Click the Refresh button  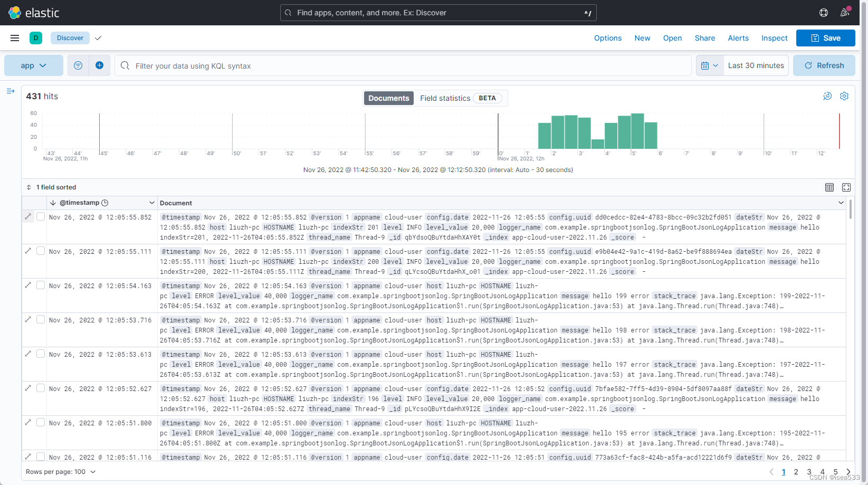pyautogui.click(x=824, y=65)
